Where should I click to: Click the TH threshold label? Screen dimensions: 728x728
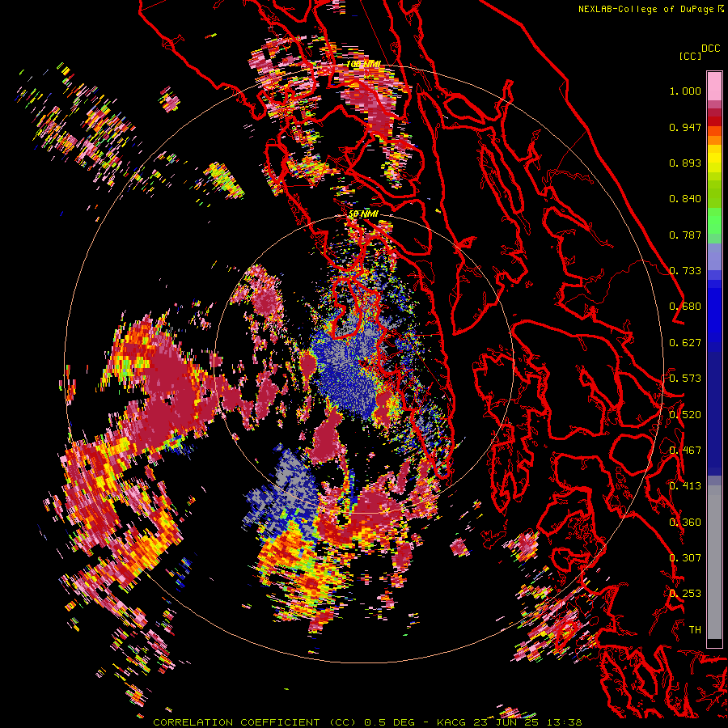click(695, 630)
